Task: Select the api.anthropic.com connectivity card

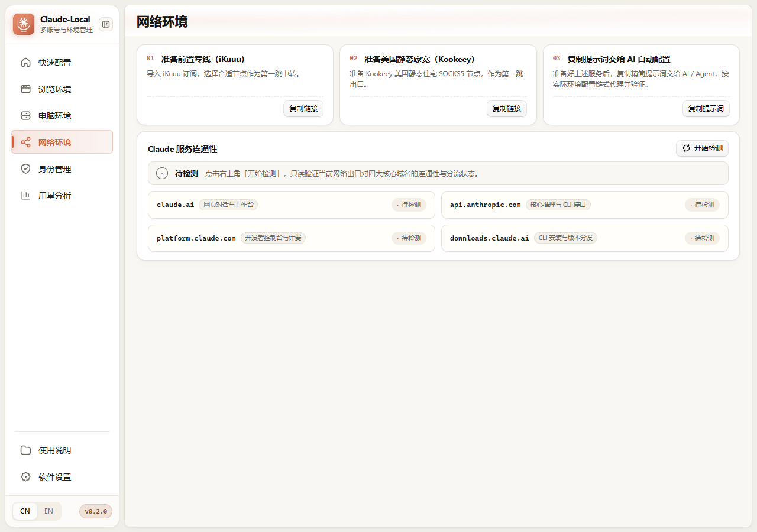Action: point(585,205)
